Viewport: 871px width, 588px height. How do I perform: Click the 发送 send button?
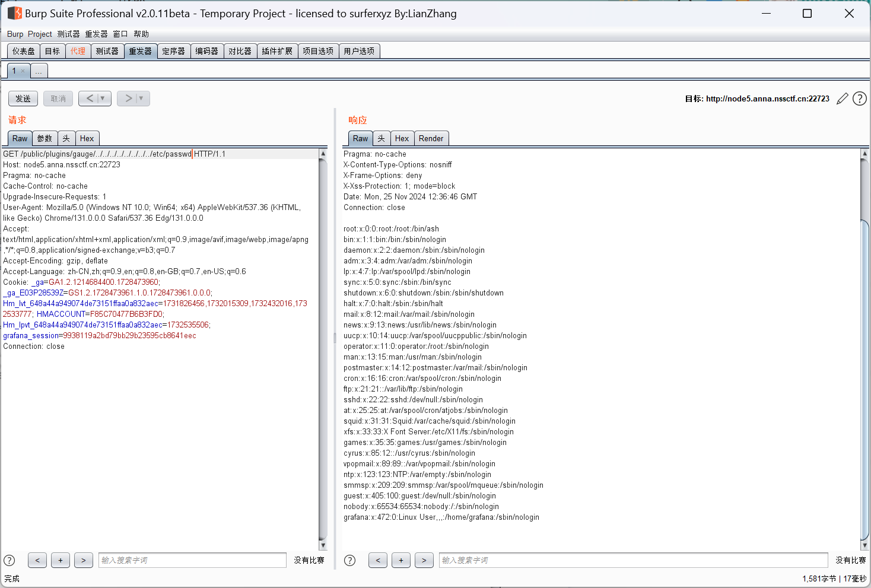point(23,98)
